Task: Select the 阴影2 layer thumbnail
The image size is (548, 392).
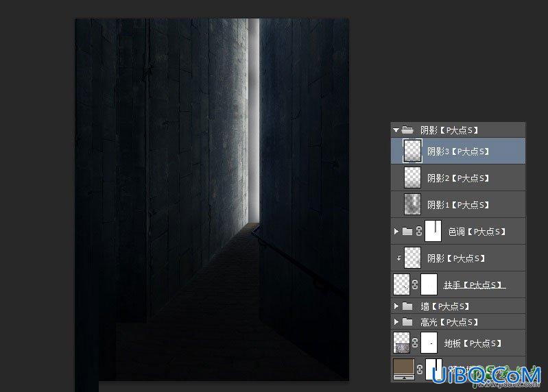Action: click(412, 177)
